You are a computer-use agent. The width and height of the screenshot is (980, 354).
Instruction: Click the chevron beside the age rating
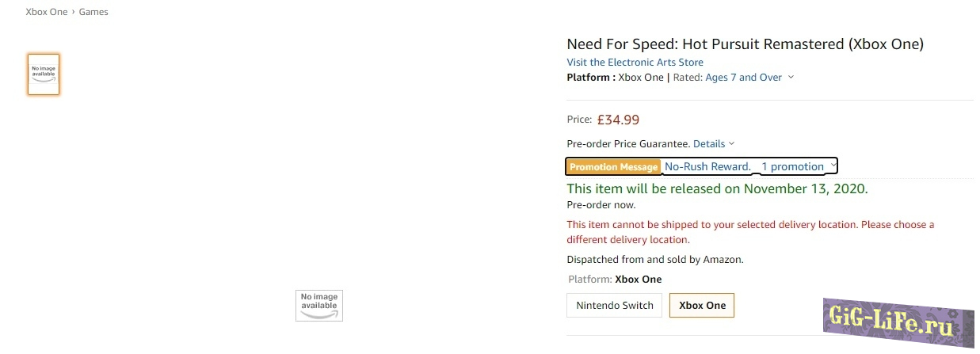click(x=791, y=78)
